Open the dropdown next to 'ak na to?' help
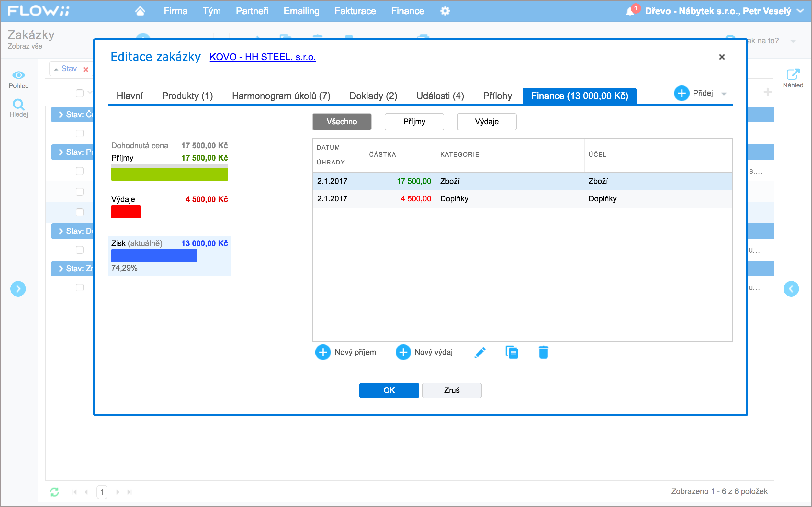The height and width of the screenshot is (507, 812). (793, 41)
